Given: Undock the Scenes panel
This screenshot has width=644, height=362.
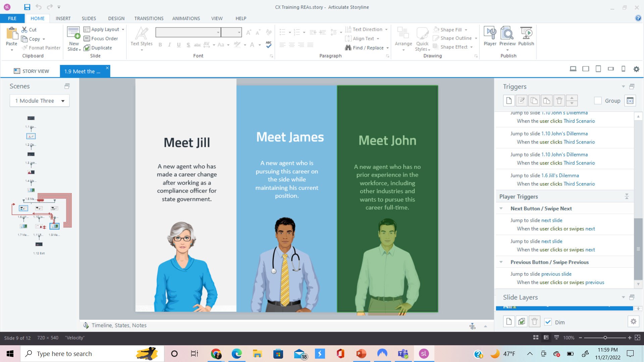Looking at the screenshot, I should [67, 86].
